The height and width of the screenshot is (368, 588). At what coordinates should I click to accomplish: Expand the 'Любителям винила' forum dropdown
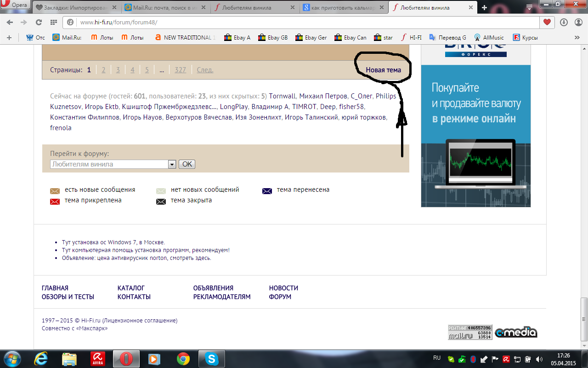click(x=172, y=164)
